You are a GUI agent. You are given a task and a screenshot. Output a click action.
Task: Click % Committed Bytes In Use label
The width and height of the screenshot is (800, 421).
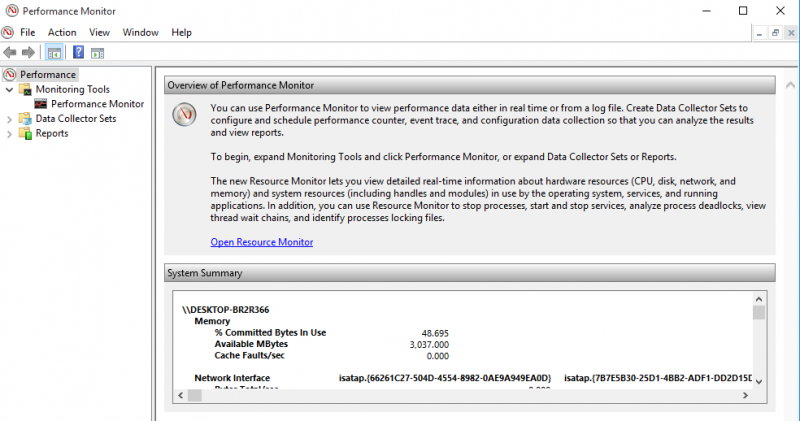pos(270,333)
